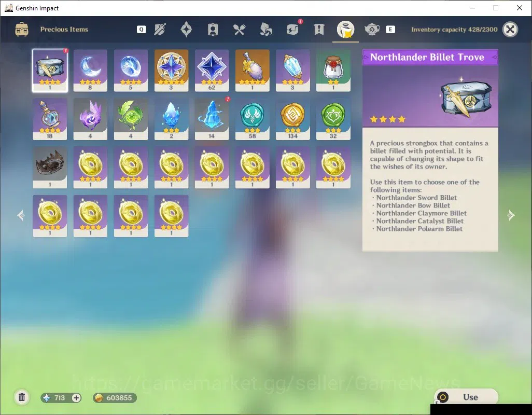The width and height of the screenshot is (532, 415).
Task: Open the Materials tab icon
Action: pyautogui.click(x=265, y=30)
